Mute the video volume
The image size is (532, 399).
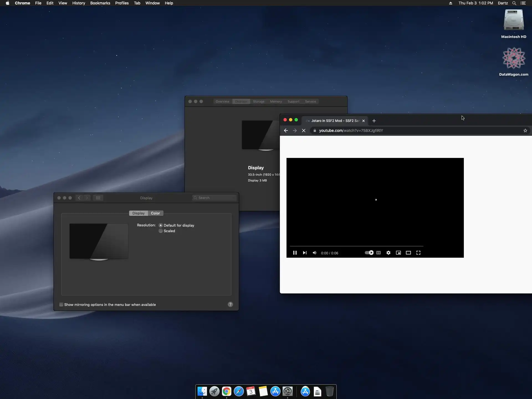314,253
